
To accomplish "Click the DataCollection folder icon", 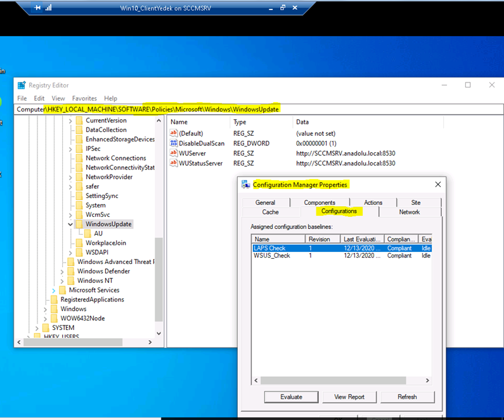I will pos(79,130).
